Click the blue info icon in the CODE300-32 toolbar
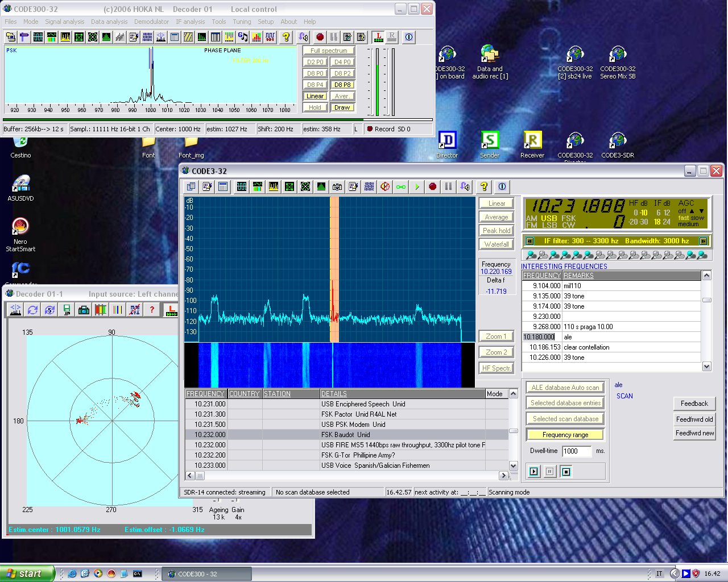Screen dimensions: 728x582 click(x=409, y=37)
